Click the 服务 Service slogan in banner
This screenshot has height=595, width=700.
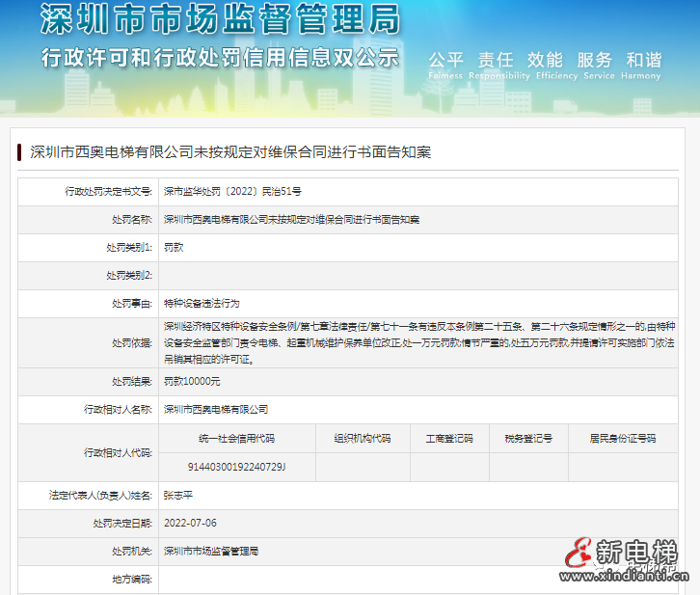click(599, 66)
